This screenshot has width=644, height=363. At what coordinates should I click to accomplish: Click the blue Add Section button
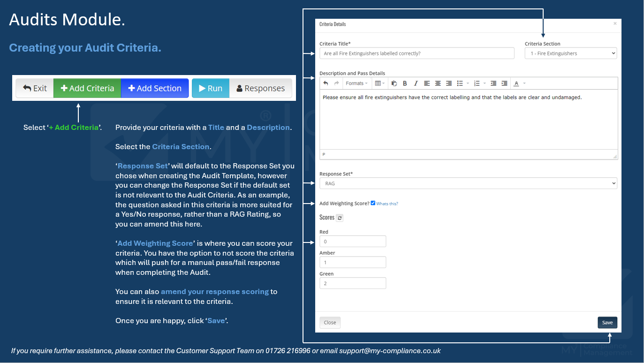click(x=155, y=88)
